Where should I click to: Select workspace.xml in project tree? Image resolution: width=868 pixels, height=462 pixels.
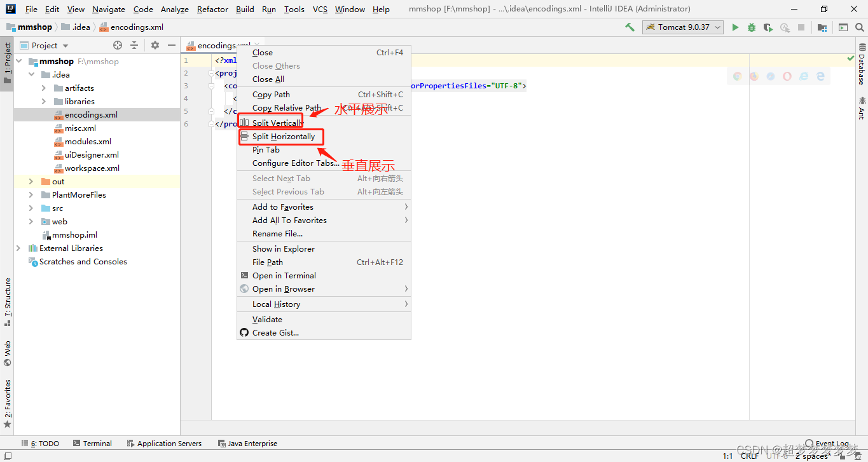pos(92,168)
